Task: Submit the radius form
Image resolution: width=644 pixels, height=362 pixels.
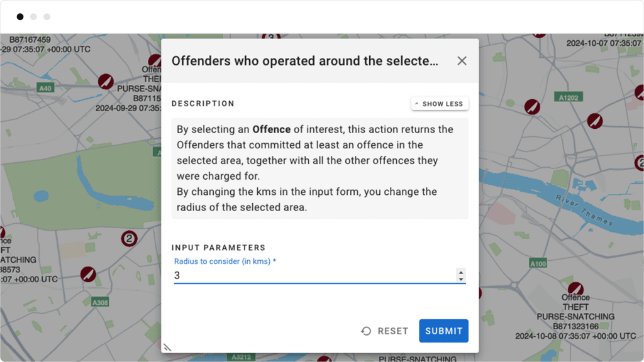Action: click(443, 331)
